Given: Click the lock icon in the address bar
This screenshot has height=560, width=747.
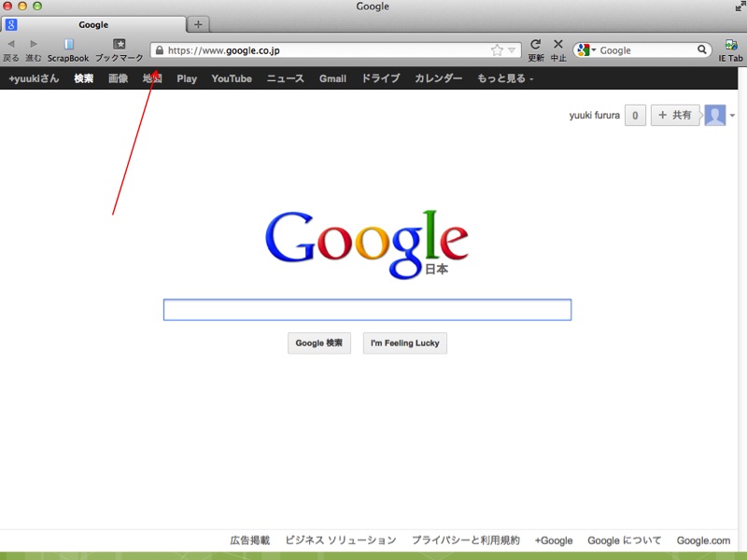Looking at the screenshot, I should [x=160, y=50].
